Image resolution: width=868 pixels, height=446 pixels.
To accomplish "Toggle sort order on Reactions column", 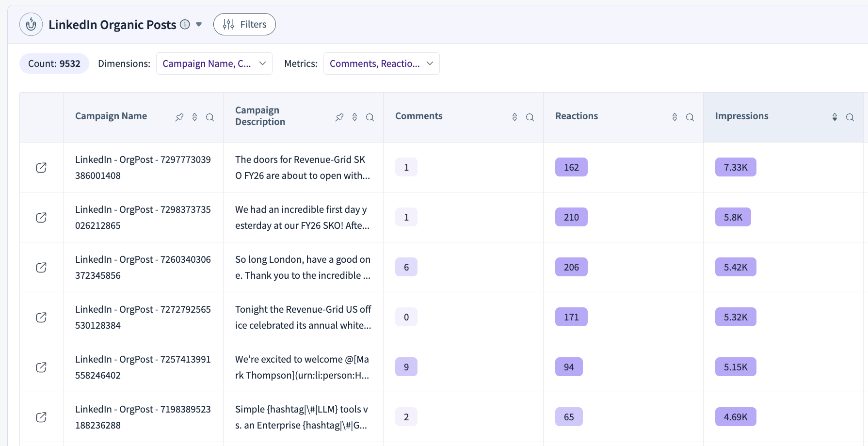I will pos(675,117).
